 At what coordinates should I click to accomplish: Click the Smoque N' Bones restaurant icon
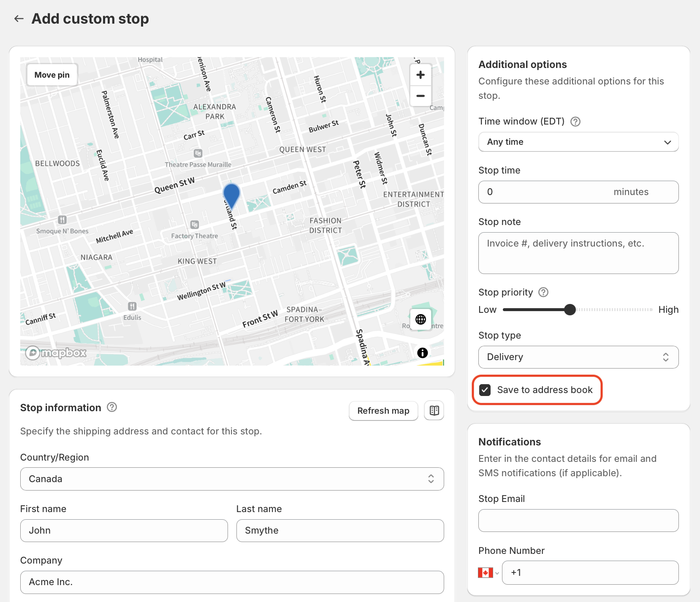(62, 220)
